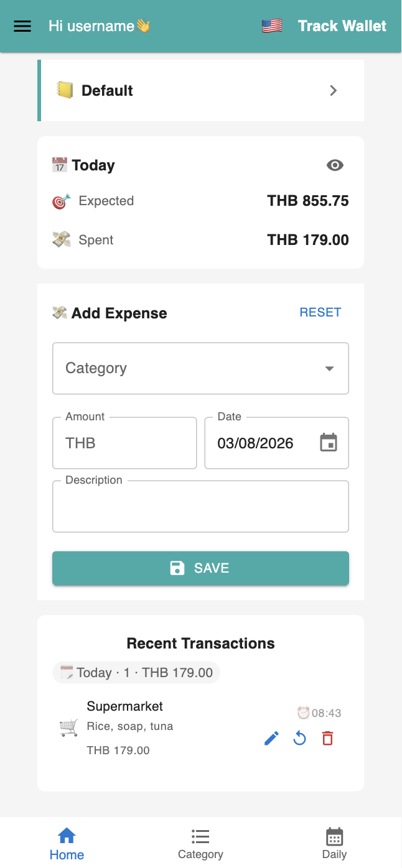The image size is (402, 868).
Task: Click the US flag language icon
Action: point(272,26)
